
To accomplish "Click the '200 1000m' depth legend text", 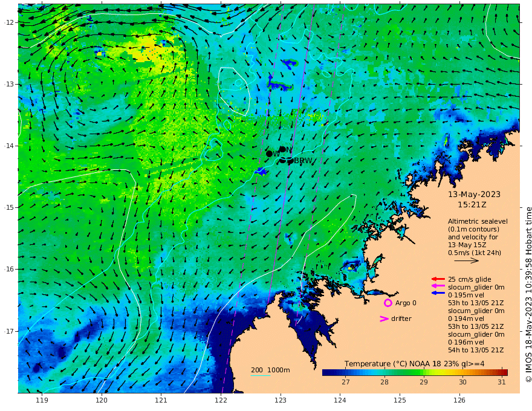I will click(270, 370).
